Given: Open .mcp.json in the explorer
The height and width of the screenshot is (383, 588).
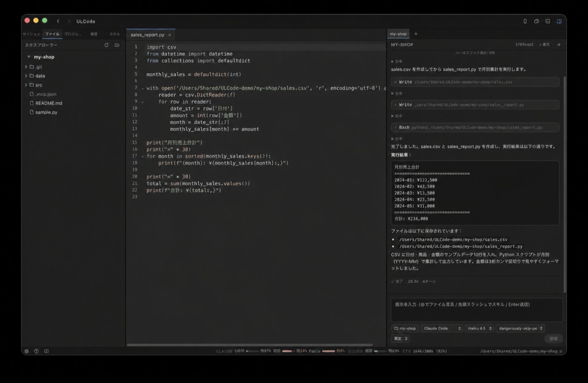Looking at the screenshot, I should point(46,94).
